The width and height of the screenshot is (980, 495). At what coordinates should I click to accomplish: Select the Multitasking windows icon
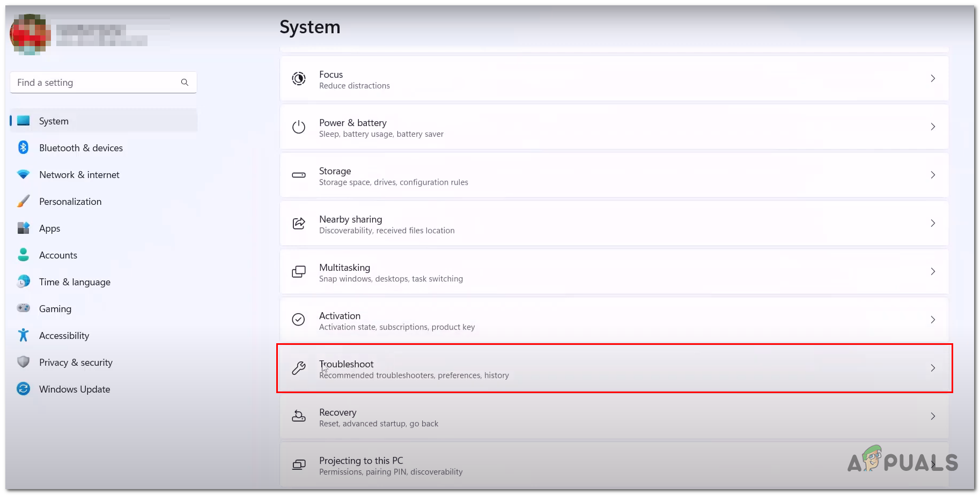coord(299,272)
